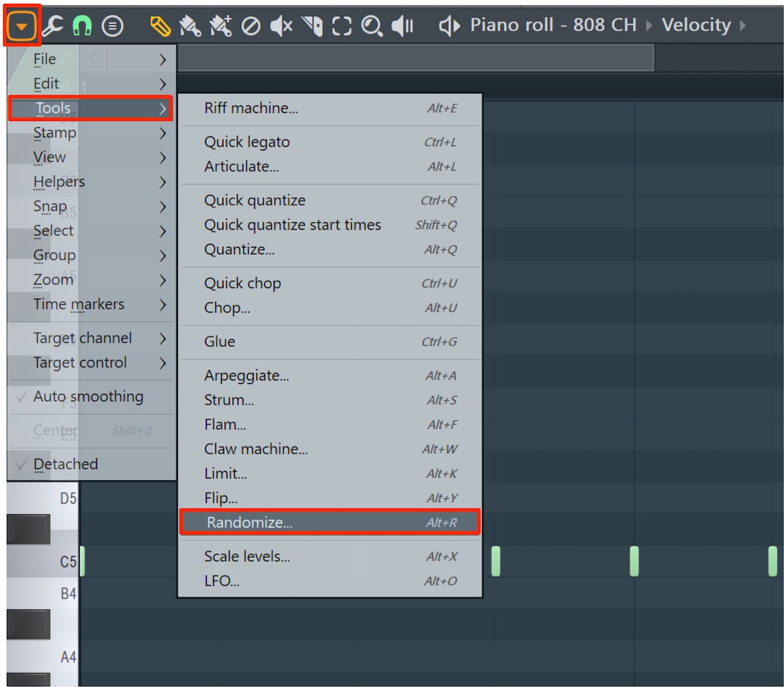Click the Velocity target control label

tap(696, 25)
